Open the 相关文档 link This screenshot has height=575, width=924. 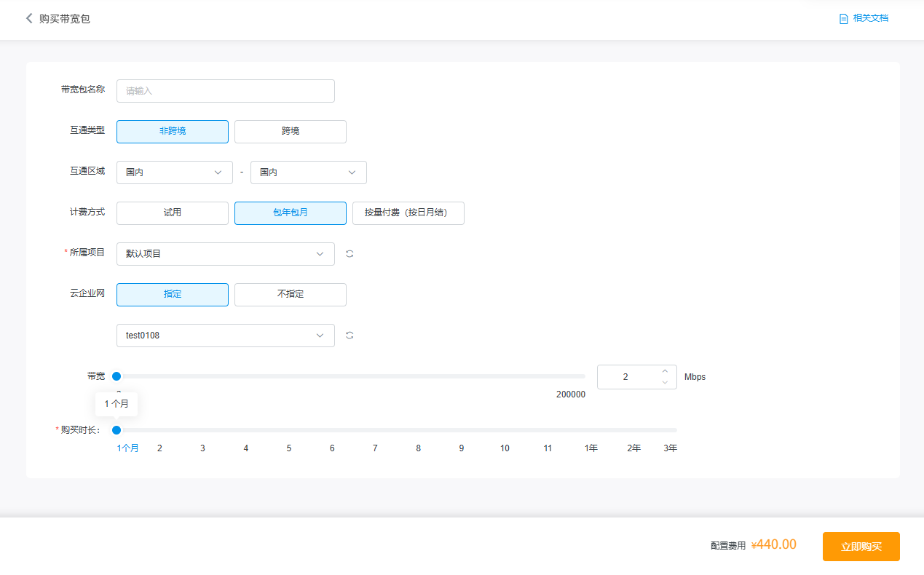coord(870,18)
